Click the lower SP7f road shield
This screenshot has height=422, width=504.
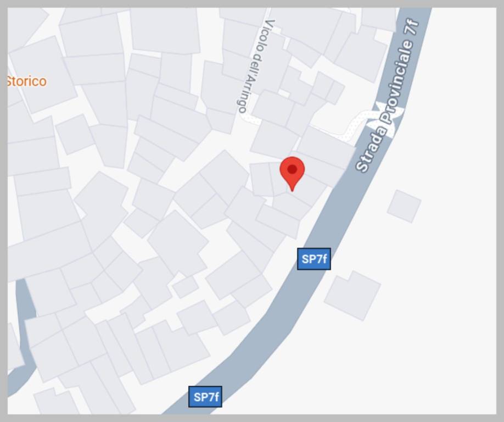(x=205, y=397)
